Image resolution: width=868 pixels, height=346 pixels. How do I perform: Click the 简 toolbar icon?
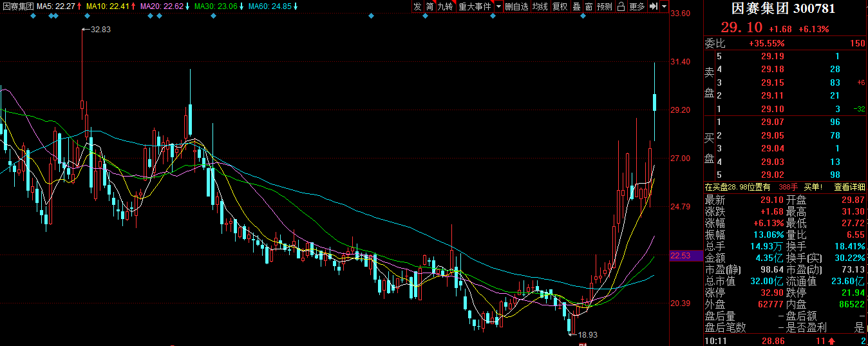coord(429,6)
